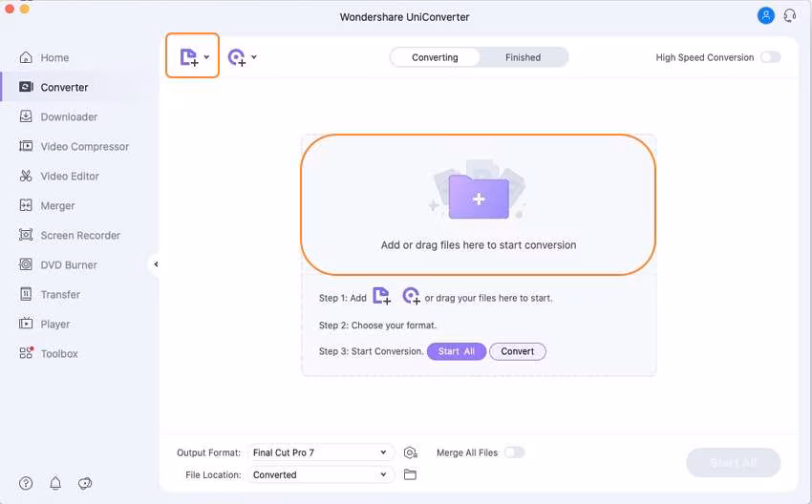Toggle Merge All Files switch
This screenshot has height=504, width=812.
click(x=515, y=452)
